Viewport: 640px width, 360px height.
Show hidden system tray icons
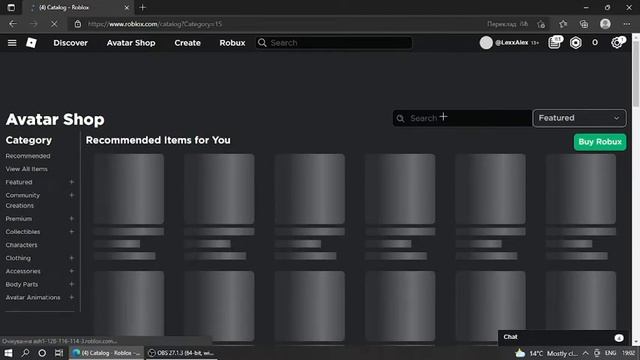coord(585,353)
